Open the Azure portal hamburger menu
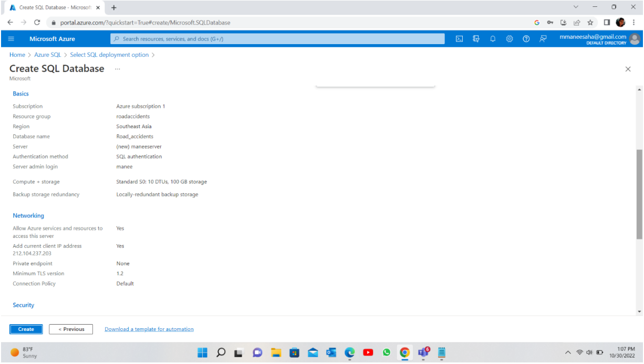Screen dimensions: 644x364 pos(12,39)
